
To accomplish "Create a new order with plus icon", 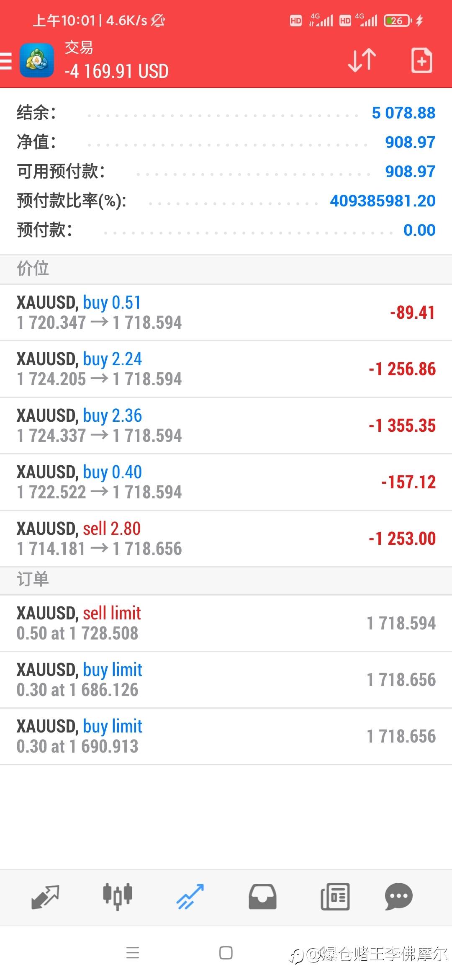I will pos(421,60).
